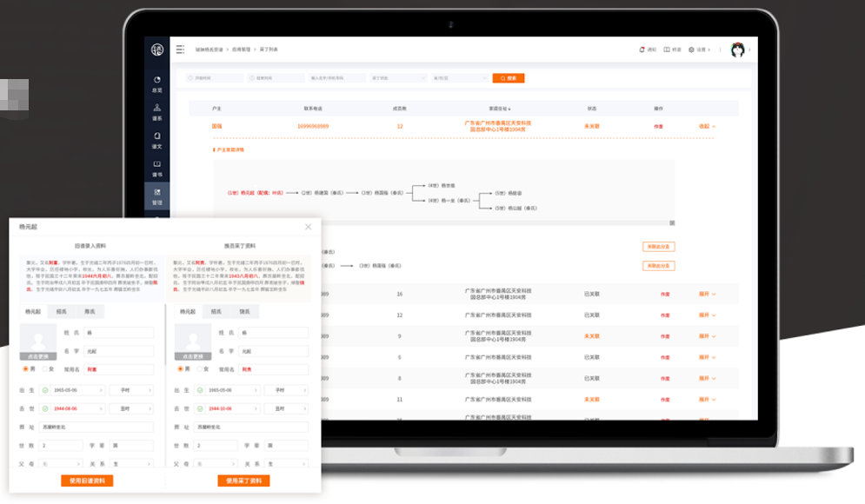Open the 总览 overview sidebar icon
The image size is (865, 504).
click(156, 83)
